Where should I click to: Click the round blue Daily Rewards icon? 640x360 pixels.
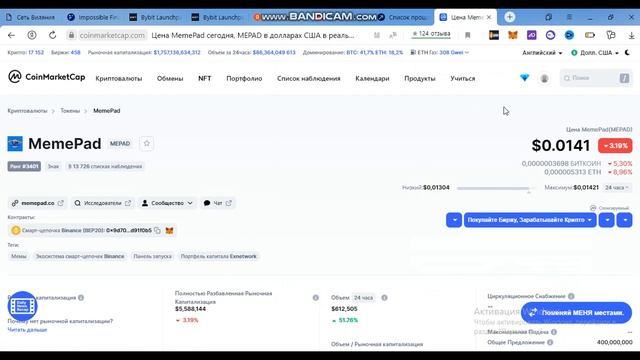pos(22,306)
